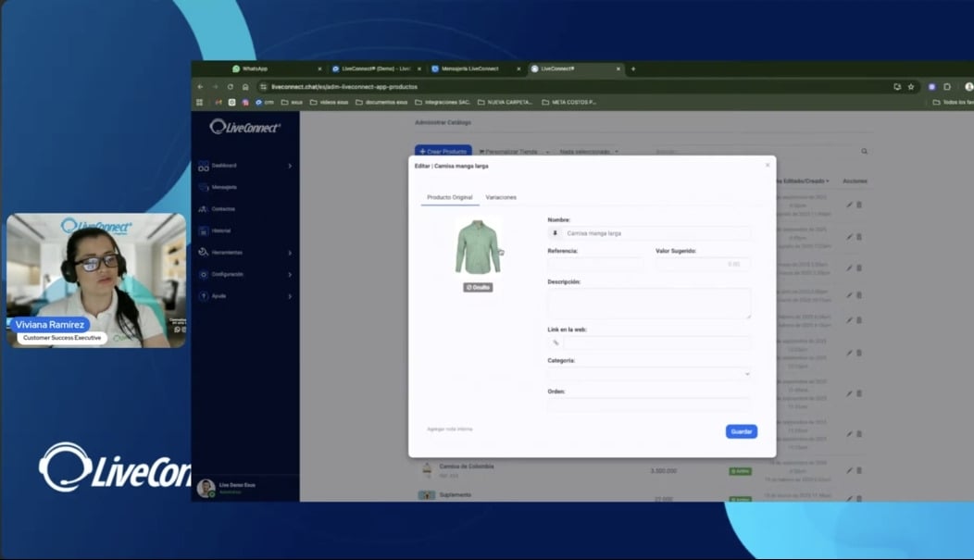The height and width of the screenshot is (560, 974).
Task: Toggle the Oculto visibility state of the shirt
Action: 478,287
